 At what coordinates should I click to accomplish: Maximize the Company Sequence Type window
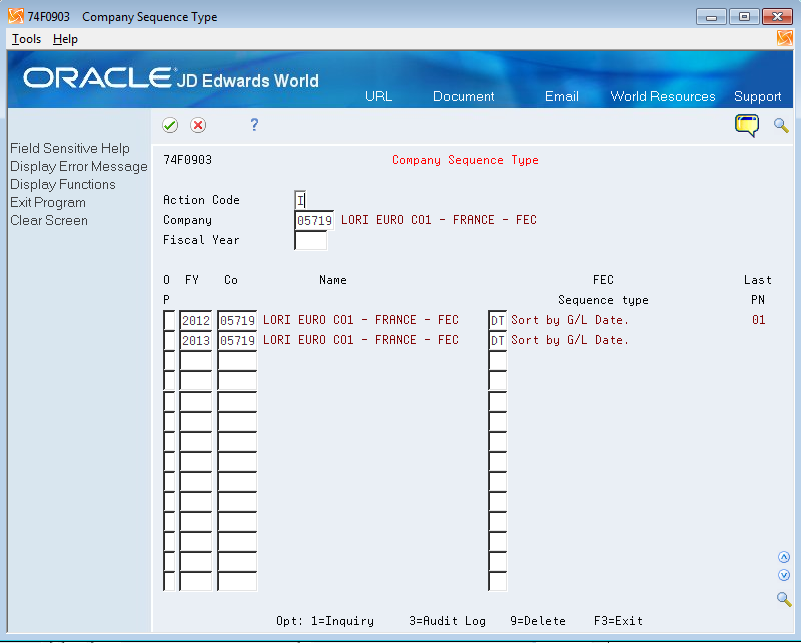[x=744, y=17]
